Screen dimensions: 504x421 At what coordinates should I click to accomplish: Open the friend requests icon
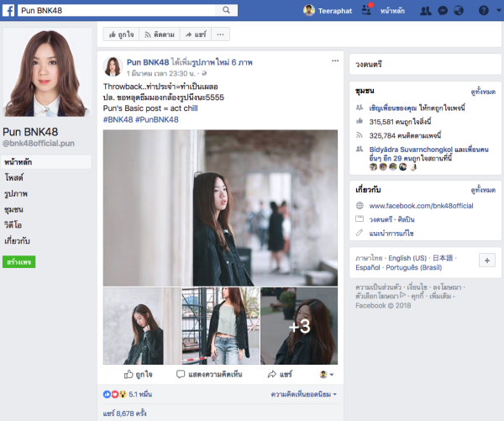click(x=426, y=11)
